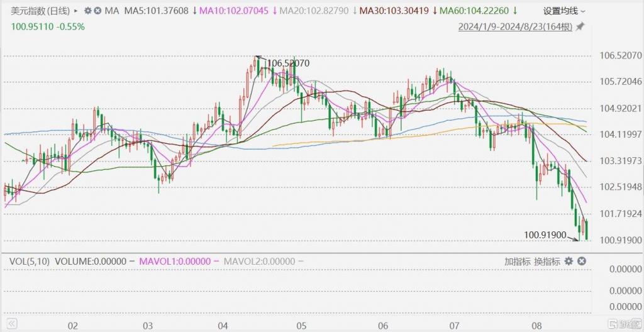Click the 106.52070 high price marker
This screenshot has width=644, height=332.
pyautogui.click(x=288, y=64)
